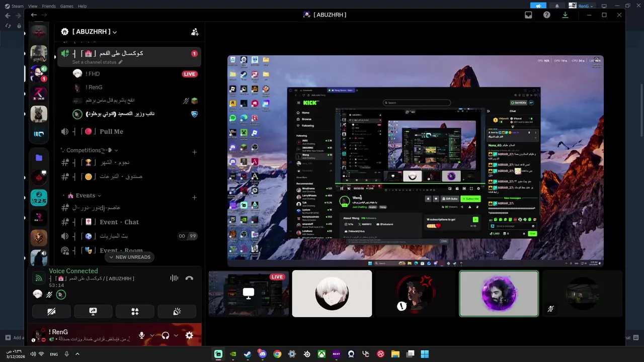Viewport: 644px width, 362px height.
Task: Edit the channel status pencil icon
Action: click(120, 62)
